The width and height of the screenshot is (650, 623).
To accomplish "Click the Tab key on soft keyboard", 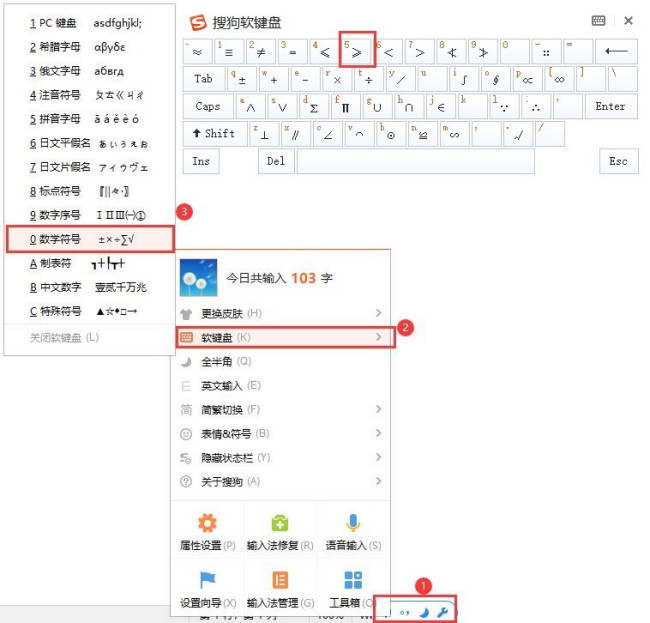I will tap(204, 79).
